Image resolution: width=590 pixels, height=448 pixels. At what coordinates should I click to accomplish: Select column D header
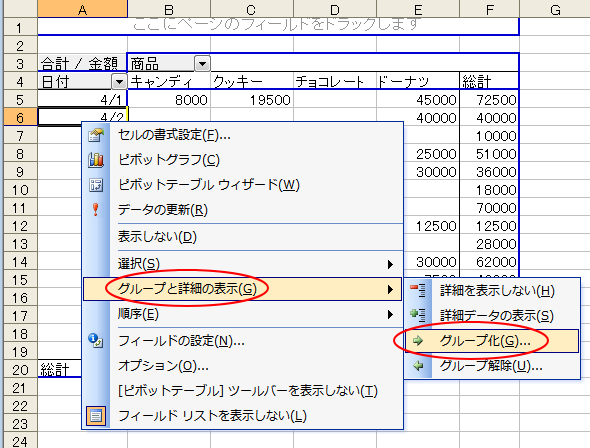tap(335, 9)
